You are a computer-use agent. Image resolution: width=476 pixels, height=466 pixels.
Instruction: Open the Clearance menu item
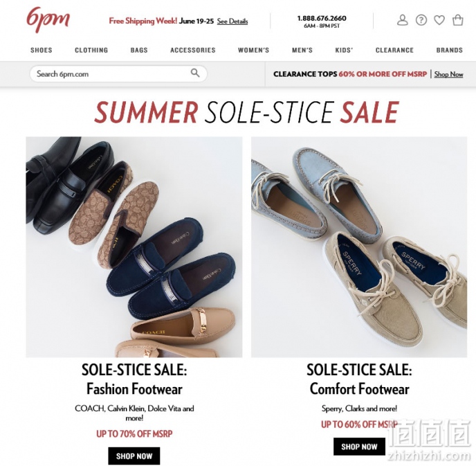tap(394, 50)
